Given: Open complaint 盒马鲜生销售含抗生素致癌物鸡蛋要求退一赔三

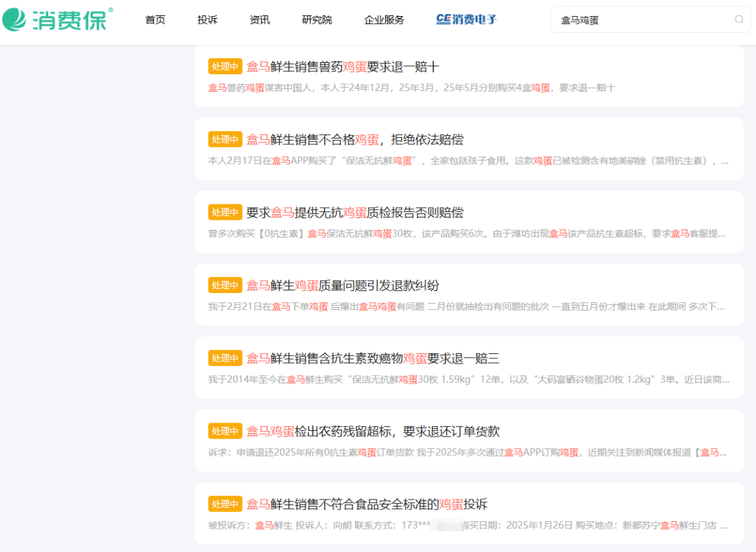Looking at the screenshot, I should [372, 358].
